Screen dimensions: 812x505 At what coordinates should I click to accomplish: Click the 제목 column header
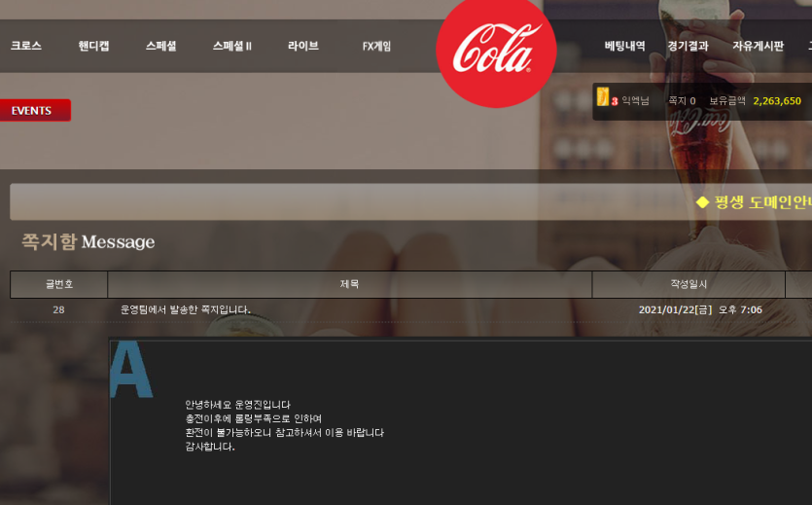(x=349, y=284)
